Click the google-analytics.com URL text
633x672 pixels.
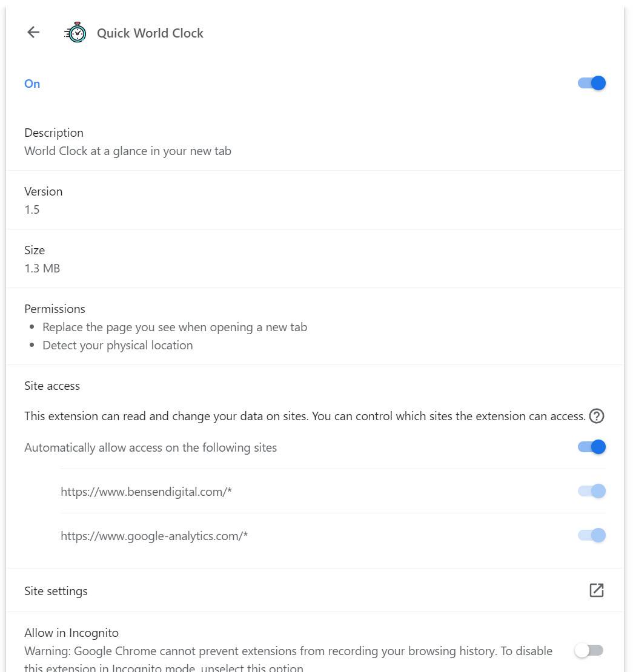pos(154,536)
